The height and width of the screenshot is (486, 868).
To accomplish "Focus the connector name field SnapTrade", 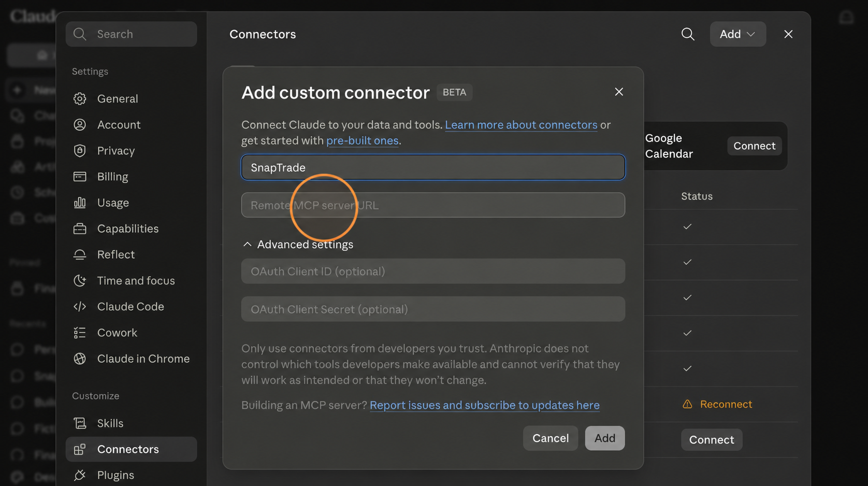I will click(433, 167).
